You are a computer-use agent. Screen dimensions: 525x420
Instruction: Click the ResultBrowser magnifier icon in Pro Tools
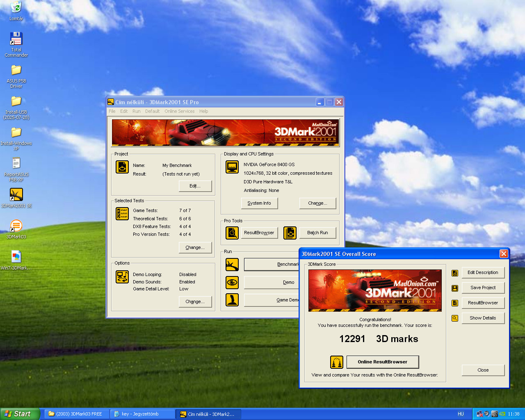232,233
